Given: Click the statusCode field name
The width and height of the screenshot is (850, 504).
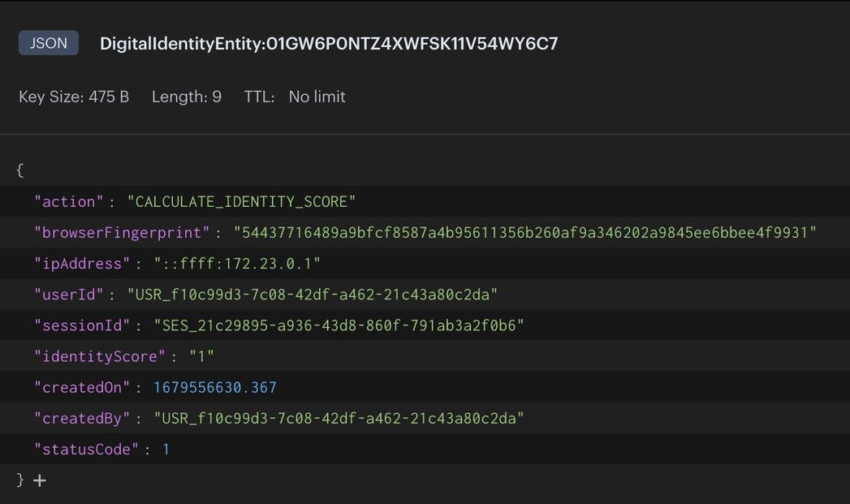Looking at the screenshot, I should point(80,449).
